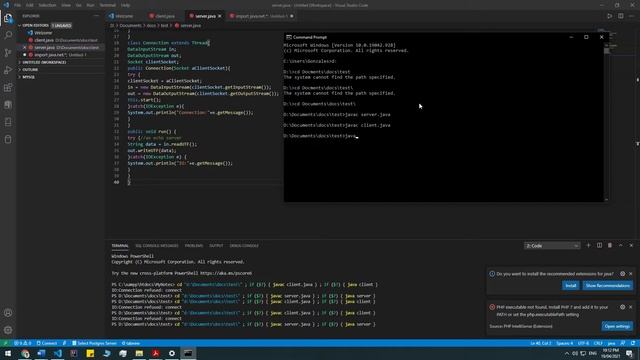Open the Extensions view

(x=8, y=87)
